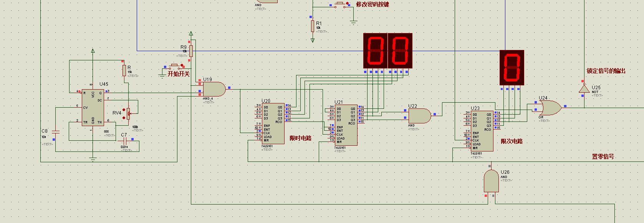This screenshot has width=644, height=223.
Task: Click the AND_4 text under U19
Action: click(208, 98)
